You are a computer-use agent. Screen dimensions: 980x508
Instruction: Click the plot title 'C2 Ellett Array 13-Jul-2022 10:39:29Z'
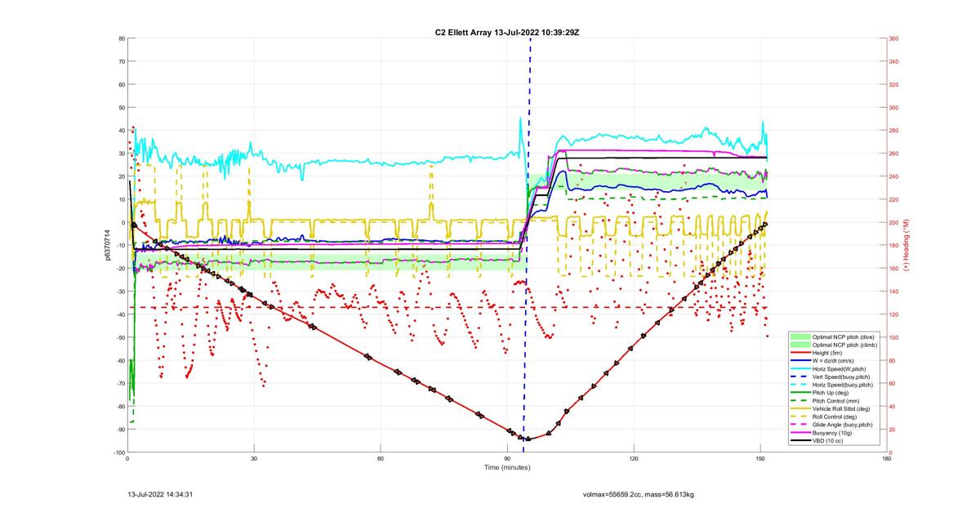(507, 32)
